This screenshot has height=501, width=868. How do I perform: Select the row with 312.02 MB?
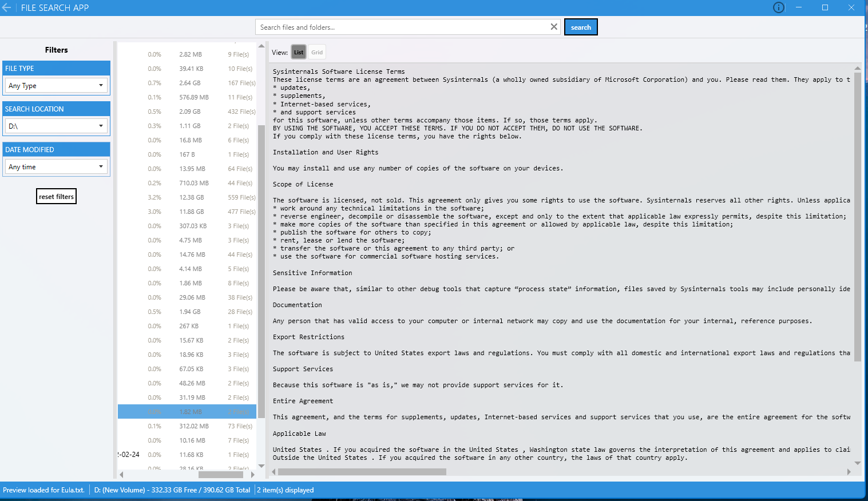pos(187,426)
